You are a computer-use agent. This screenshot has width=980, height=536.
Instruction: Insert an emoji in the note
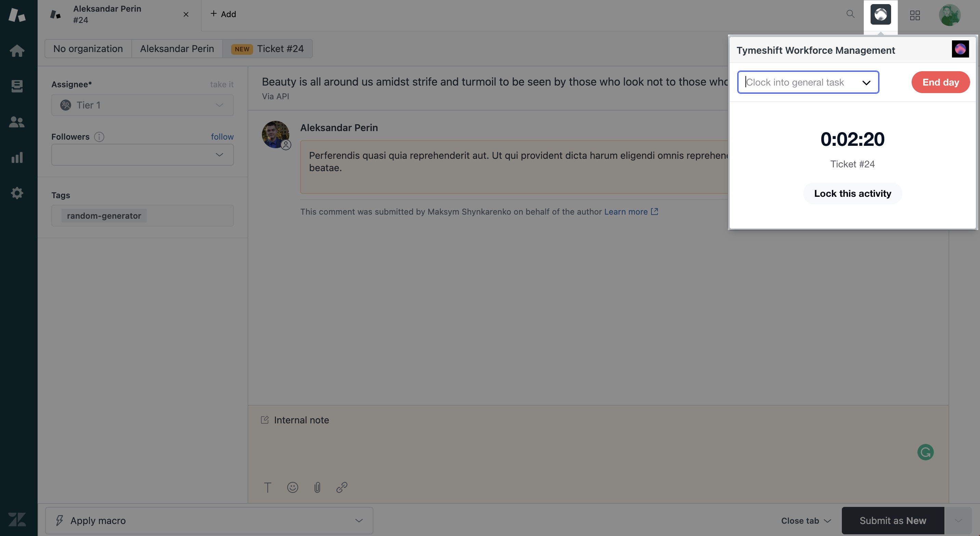click(x=292, y=487)
